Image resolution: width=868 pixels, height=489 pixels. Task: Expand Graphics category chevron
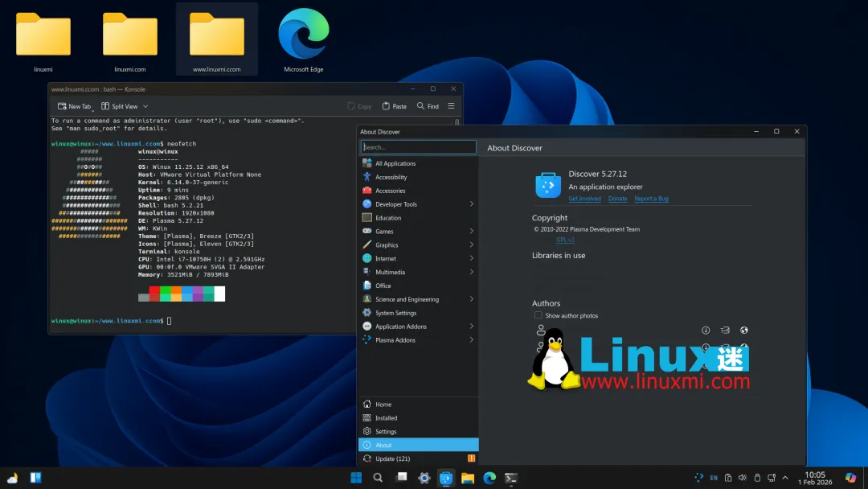[x=472, y=244]
